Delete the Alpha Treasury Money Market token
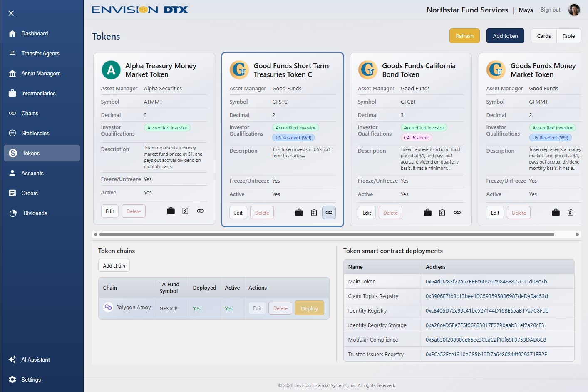588x392 pixels. tap(134, 211)
